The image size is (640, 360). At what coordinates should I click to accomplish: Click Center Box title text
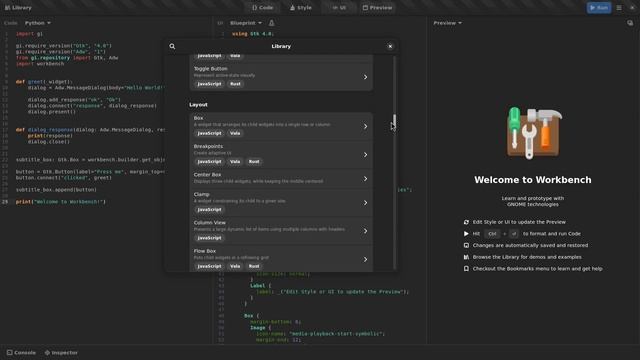[x=207, y=175]
